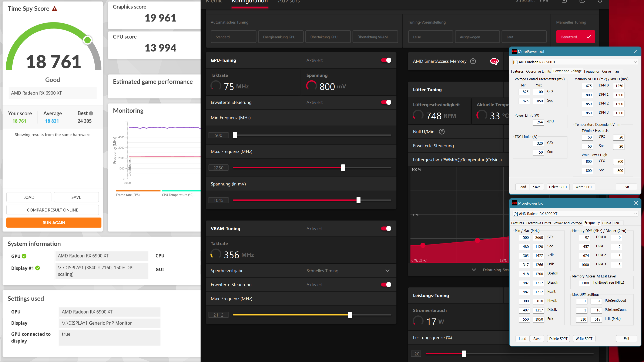Click the Leistungsgrenze value field -20
The width and height of the screenshot is (644, 362).
coord(416,354)
